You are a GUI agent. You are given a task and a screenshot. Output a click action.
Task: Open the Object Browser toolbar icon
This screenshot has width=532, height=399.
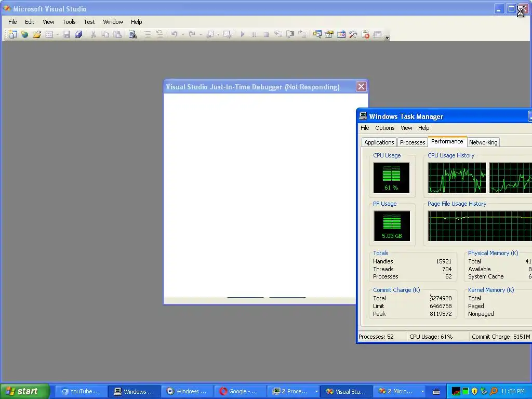click(341, 34)
